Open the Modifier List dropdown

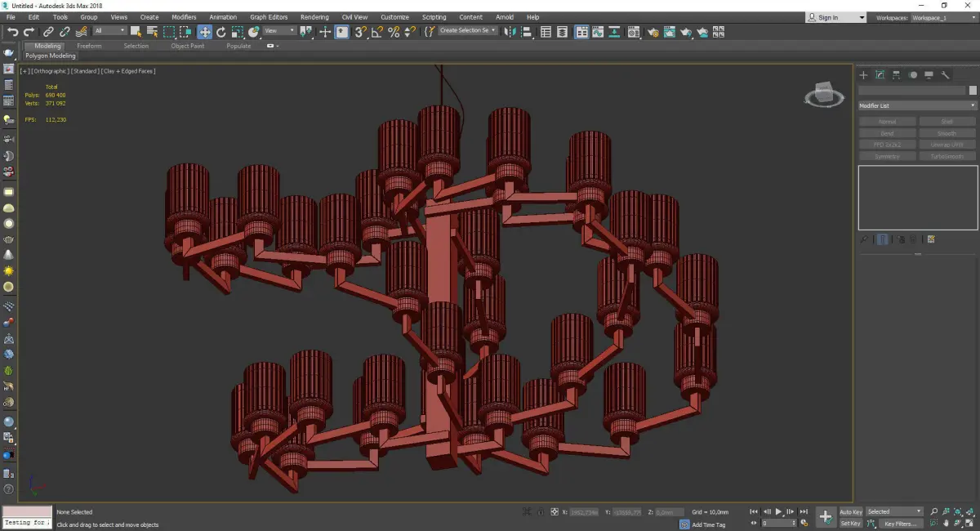917,105
